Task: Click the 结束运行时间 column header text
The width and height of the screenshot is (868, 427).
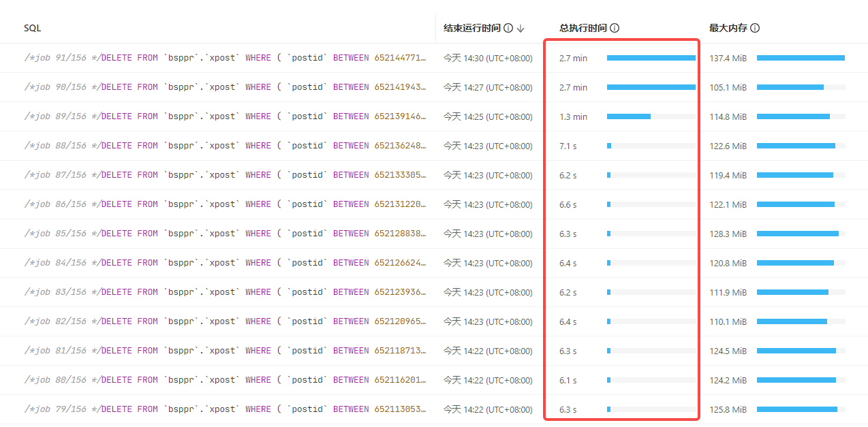Action: [x=472, y=28]
